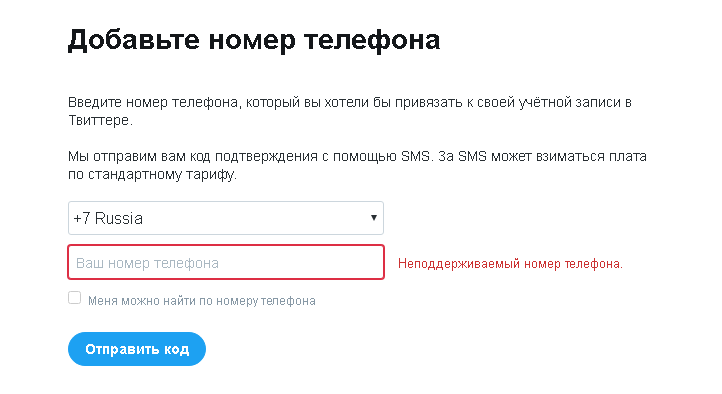Click the first "SMS" in confirmation text
722x394 pixels.
(x=415, y=156)
